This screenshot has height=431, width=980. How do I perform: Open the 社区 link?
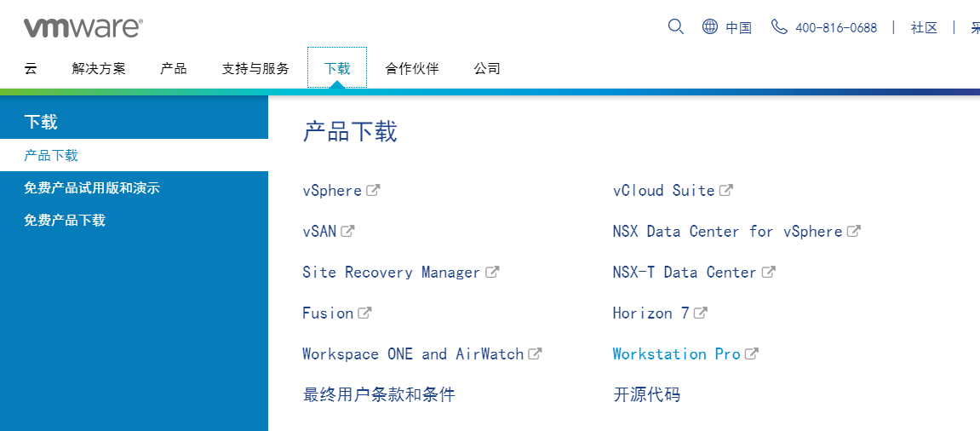point(925,27)
